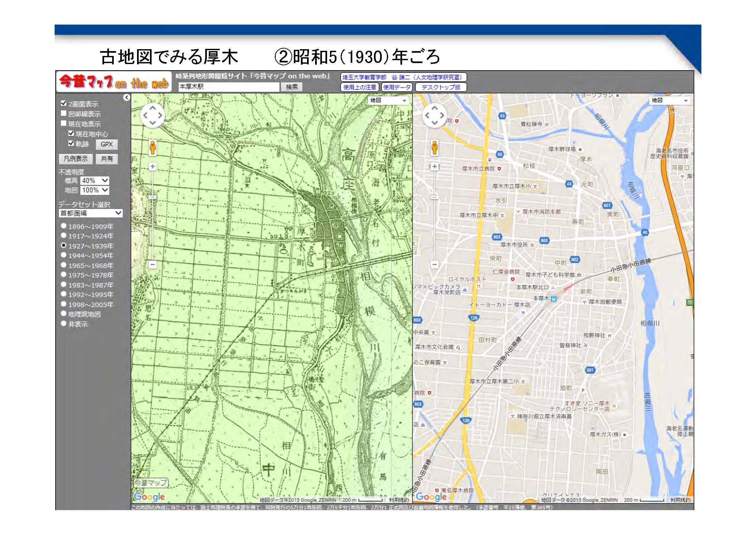Select the 1896〜1909年 radio button
Image resolution: width=756 pixels, height=535 pixels.
click(64, 226)
